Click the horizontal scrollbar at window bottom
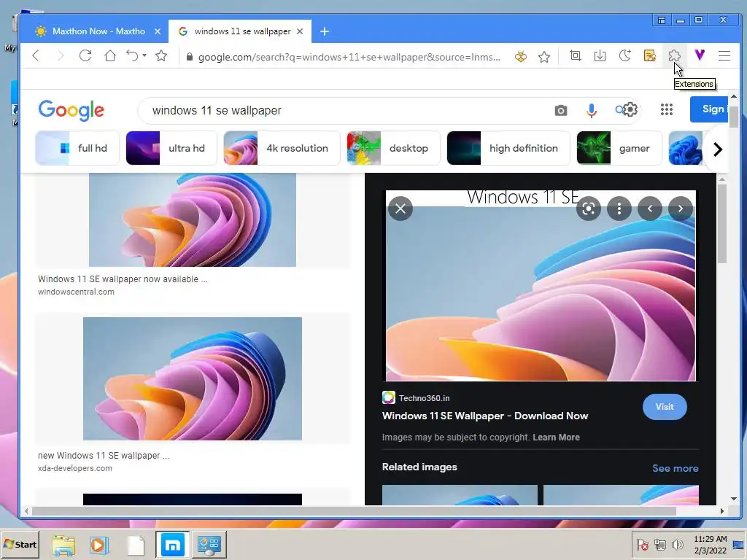 click(x=354, y=511)
